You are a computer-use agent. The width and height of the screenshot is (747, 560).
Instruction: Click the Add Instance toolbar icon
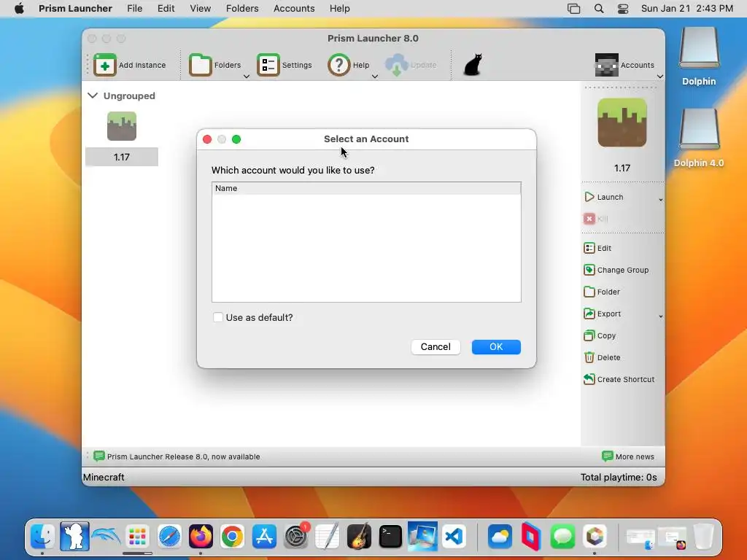pos(105,65)
